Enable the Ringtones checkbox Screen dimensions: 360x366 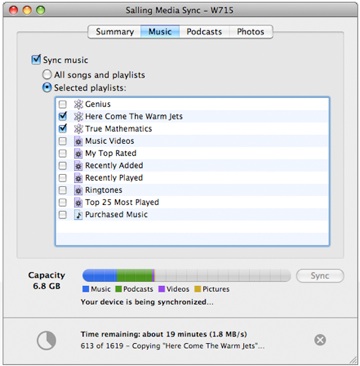pos(62,190)
